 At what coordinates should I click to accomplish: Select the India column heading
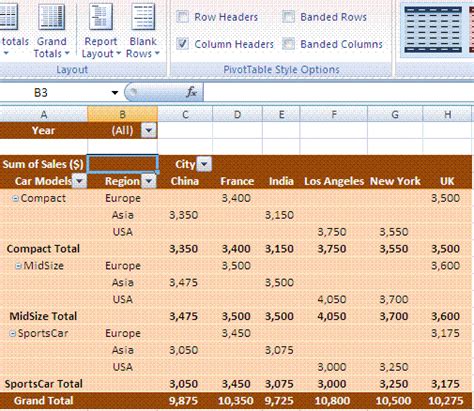(x=281, y=181)
